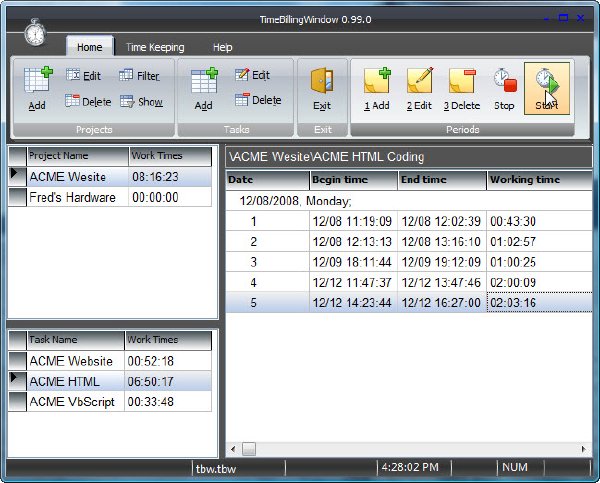This screenshot has height=483, width=600.
Task: Click projects Work Times column header
Action: [x=170, y=156]
